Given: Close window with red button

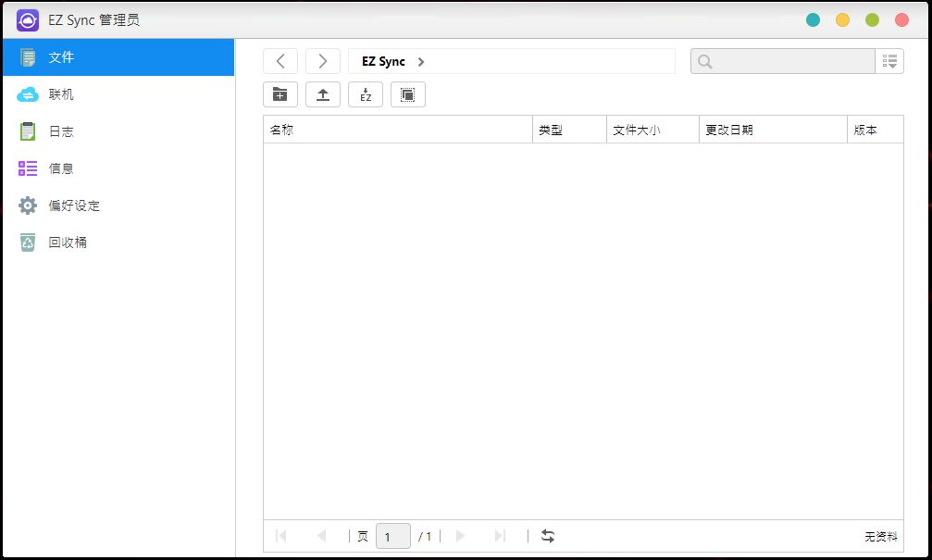Looking at the screenshot, I should (x=901, y=20).
